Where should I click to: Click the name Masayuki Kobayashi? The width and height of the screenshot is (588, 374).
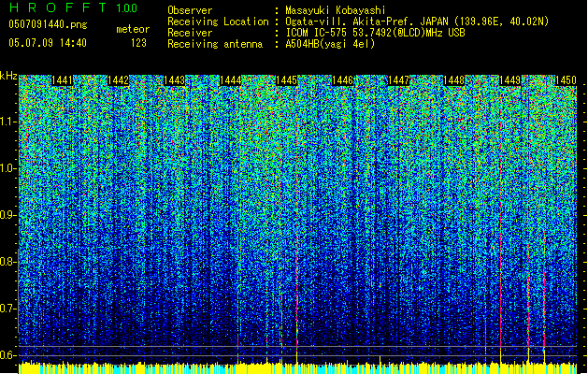(x=336, y=10)
